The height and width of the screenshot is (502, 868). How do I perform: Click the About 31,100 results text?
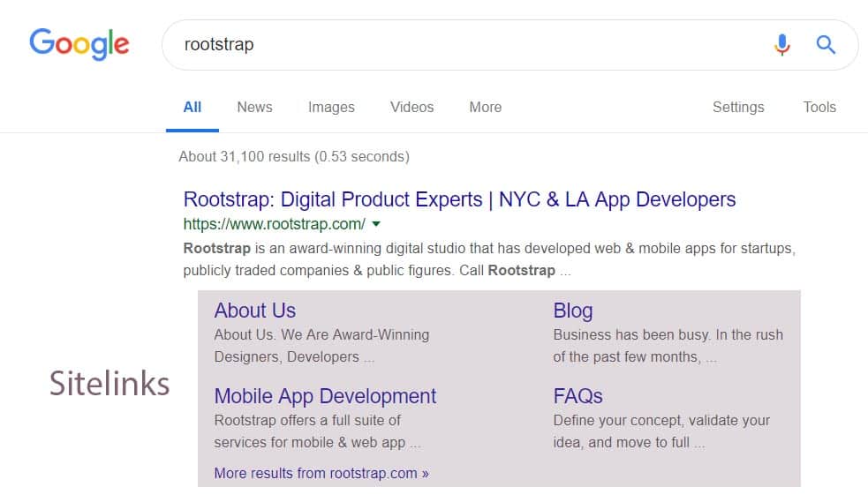(x=294, y=156)
